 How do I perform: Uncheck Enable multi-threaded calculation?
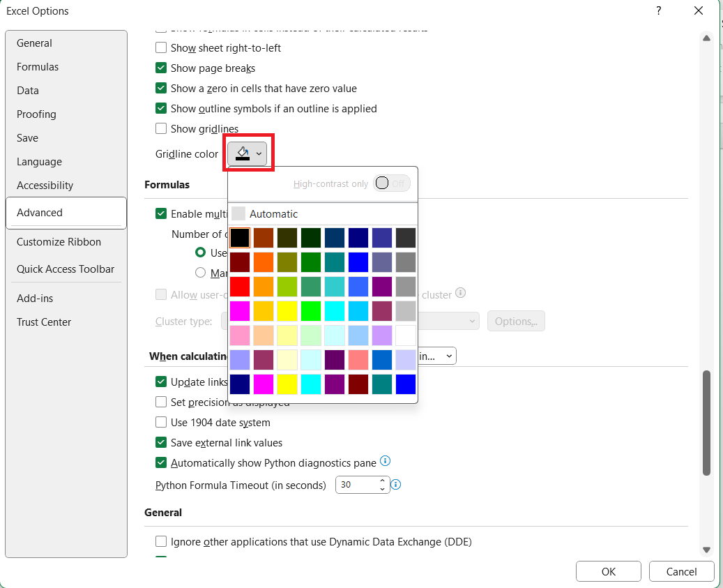tap(161, 214)
